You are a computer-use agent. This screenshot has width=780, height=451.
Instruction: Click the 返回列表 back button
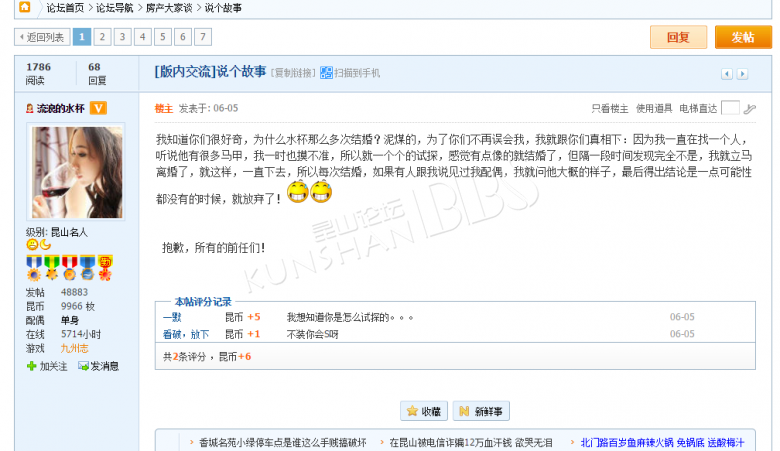click(x=42, y=37)
